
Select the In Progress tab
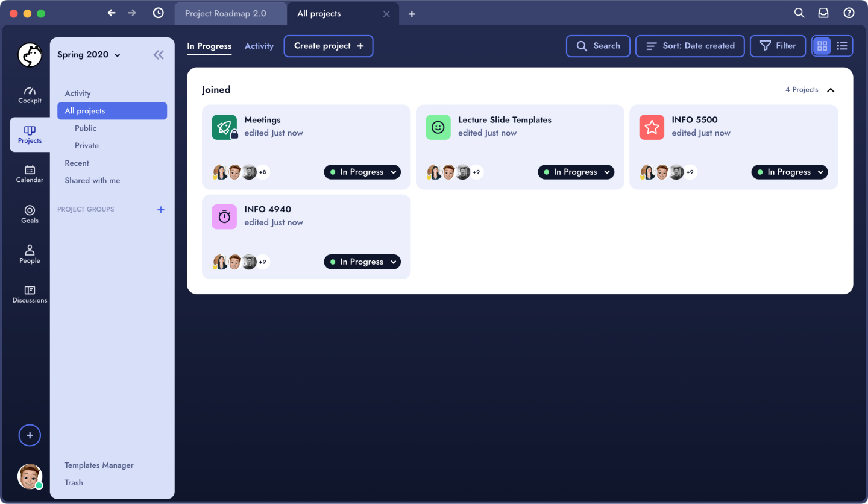point(209,46)
